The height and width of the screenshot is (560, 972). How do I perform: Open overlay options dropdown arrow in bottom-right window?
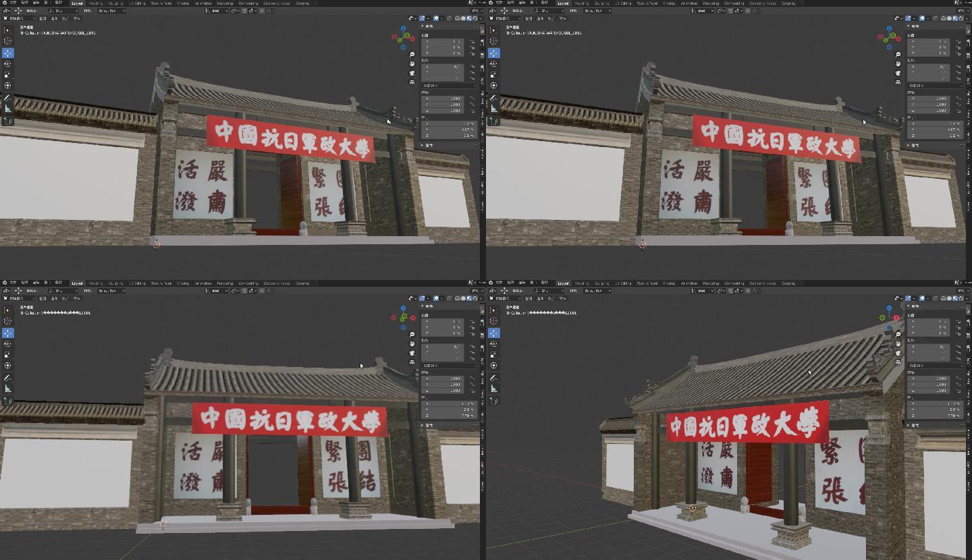click(928, 298)
